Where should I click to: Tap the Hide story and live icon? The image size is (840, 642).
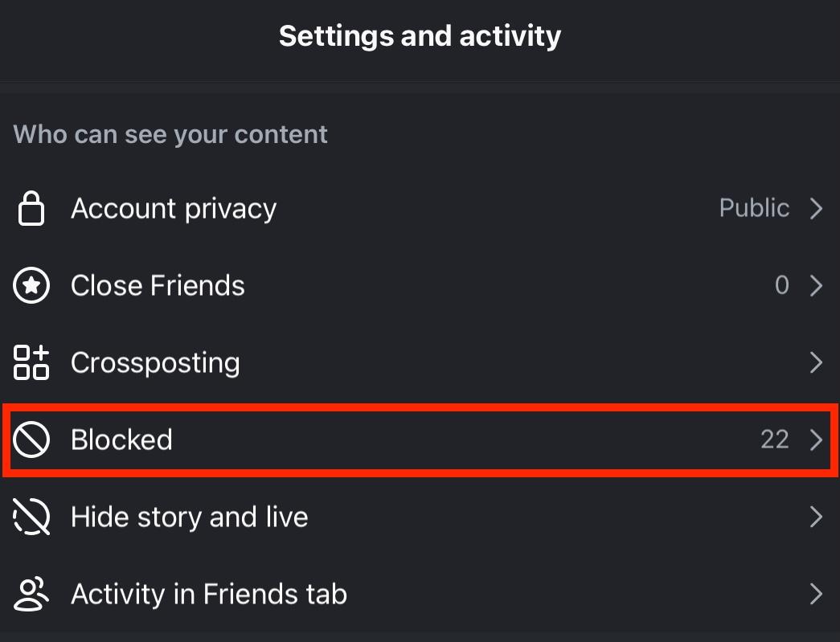pos(31,517)
